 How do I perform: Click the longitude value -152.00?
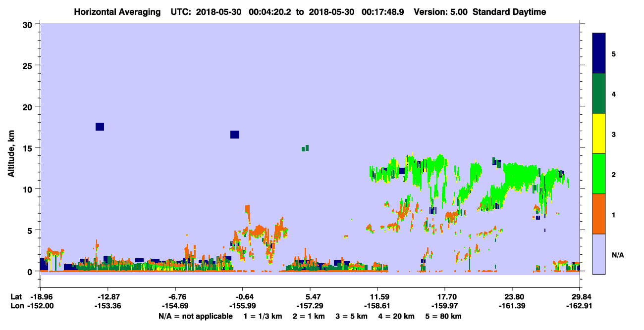(x=40, y=306)
